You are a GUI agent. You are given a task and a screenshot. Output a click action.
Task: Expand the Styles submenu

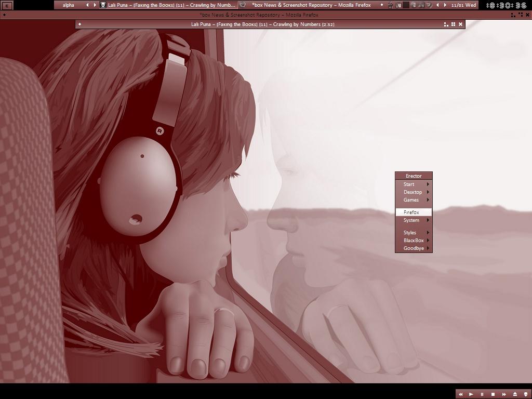(x=414, y=232)
